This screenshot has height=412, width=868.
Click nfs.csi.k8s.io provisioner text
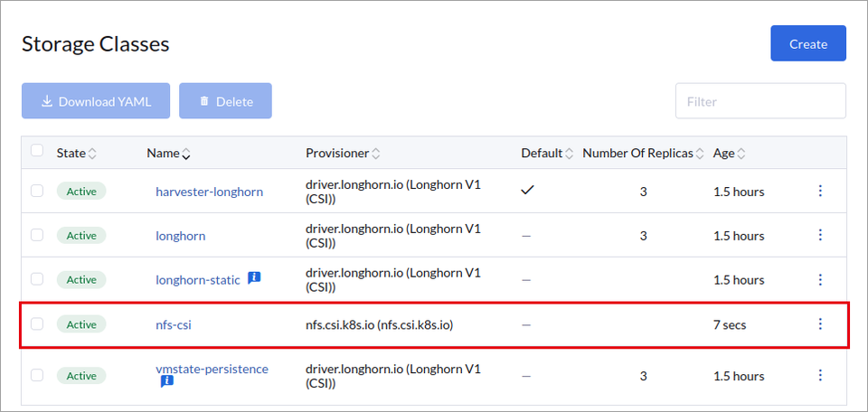point(379,324)
